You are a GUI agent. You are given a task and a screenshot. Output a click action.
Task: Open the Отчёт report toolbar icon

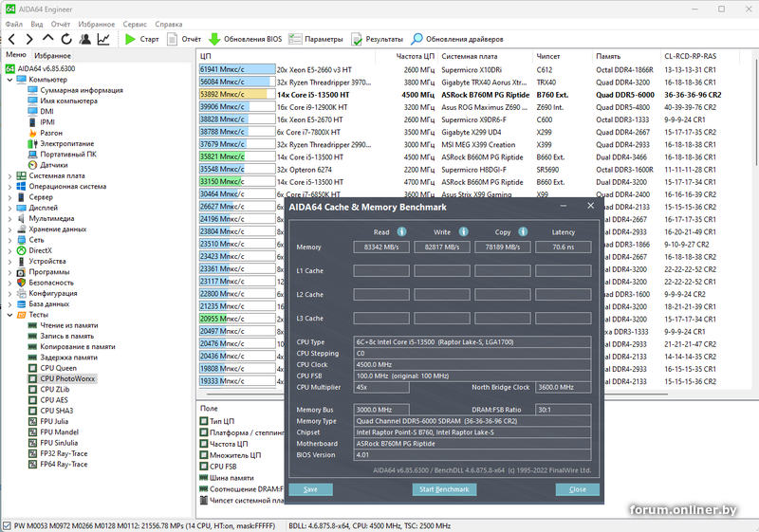coord(172,39)
